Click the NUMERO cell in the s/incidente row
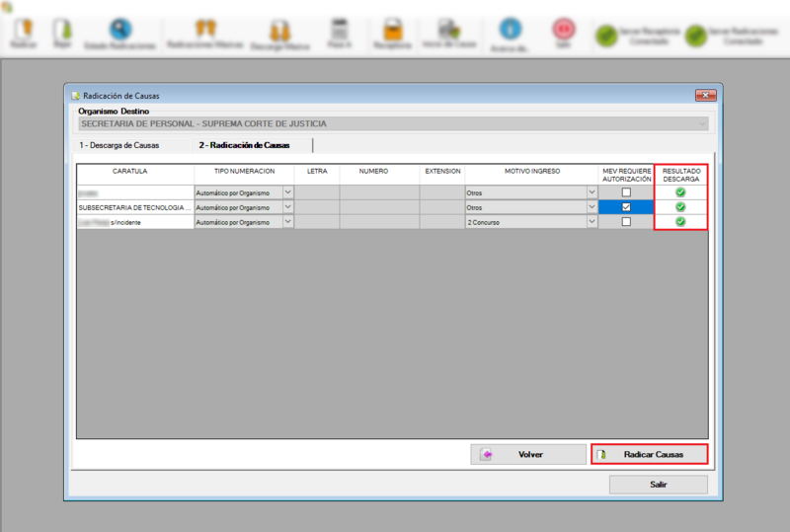The image size is (790, 532). pyautogui.click(x=379, y=222)
